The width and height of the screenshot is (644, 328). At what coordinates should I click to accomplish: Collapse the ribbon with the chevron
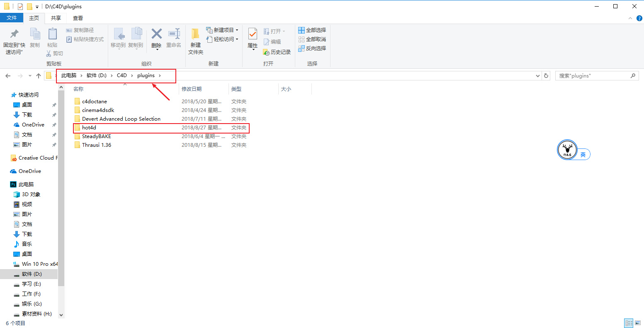pos(630,18)
